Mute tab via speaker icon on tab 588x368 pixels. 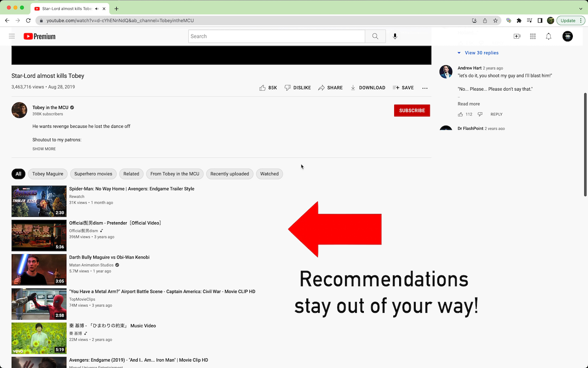click(97, 9)
